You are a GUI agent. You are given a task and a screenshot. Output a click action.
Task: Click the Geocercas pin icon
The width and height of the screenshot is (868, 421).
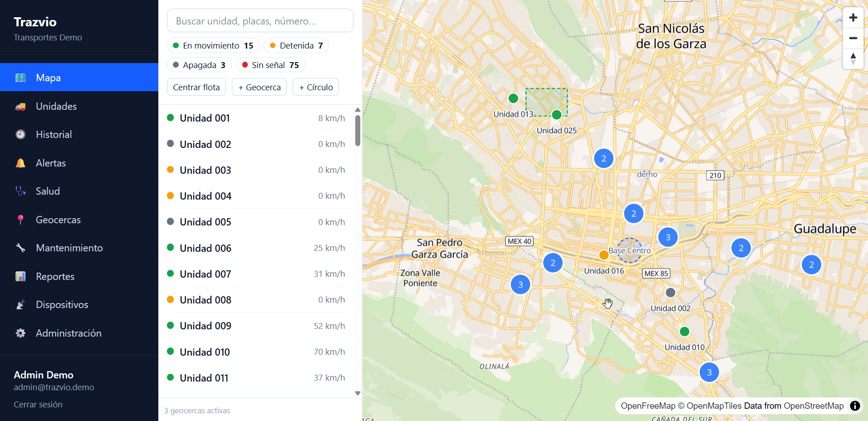coord(20,220)
